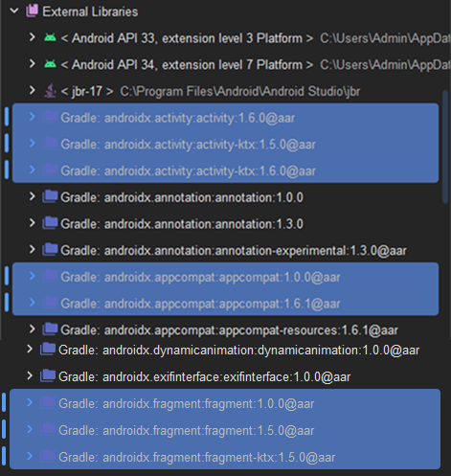Expand annotation:1.3.0 library node

click(x=32, y=223)
